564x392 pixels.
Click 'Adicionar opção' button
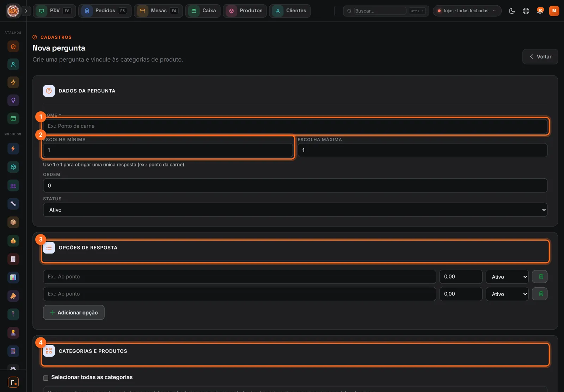coord(74,313)
